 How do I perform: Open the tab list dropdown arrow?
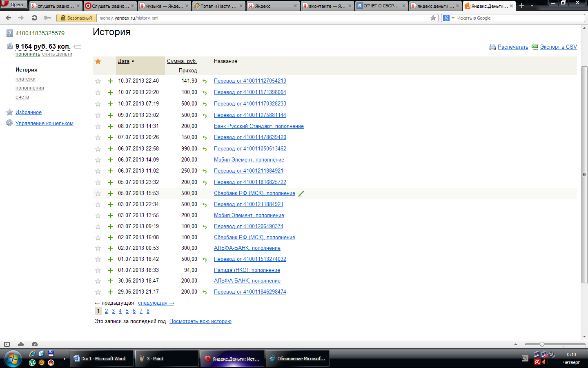pyautogui.click(x=532, y=6)
